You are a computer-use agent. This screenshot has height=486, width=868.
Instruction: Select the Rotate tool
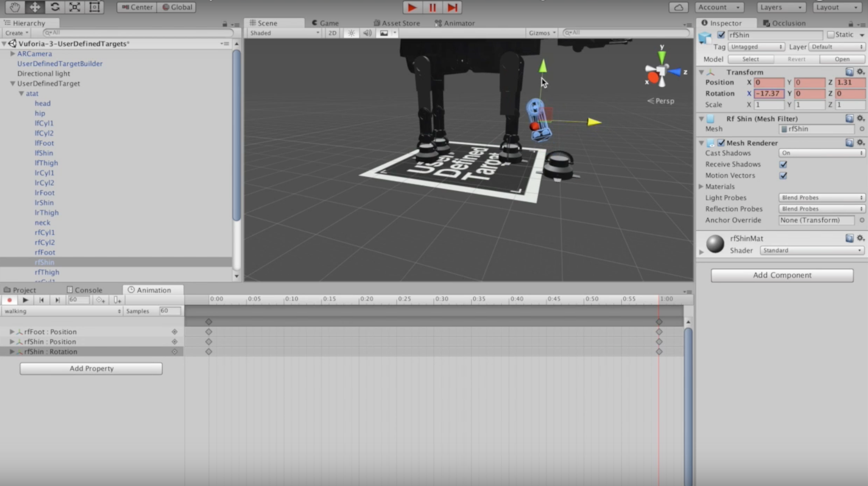[x=55, y=7]
